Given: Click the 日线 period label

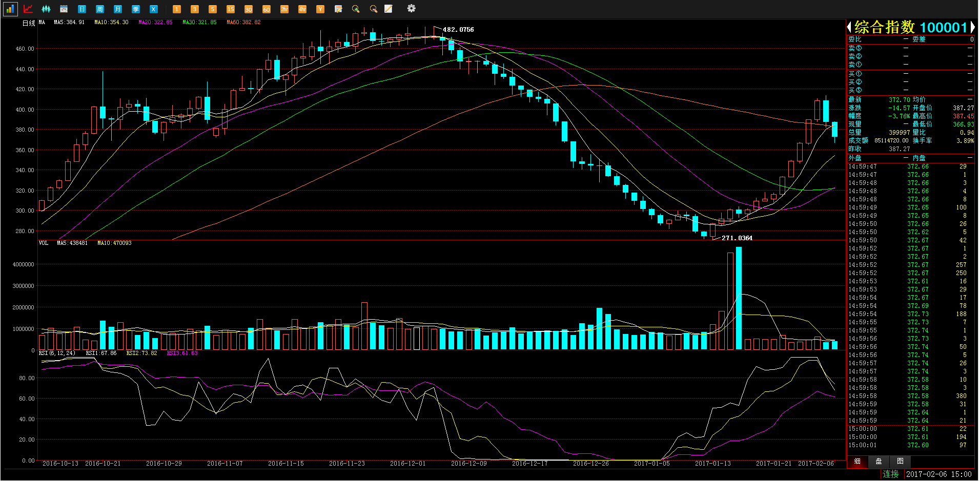Looking at the screenshot, I should (29, 23).
